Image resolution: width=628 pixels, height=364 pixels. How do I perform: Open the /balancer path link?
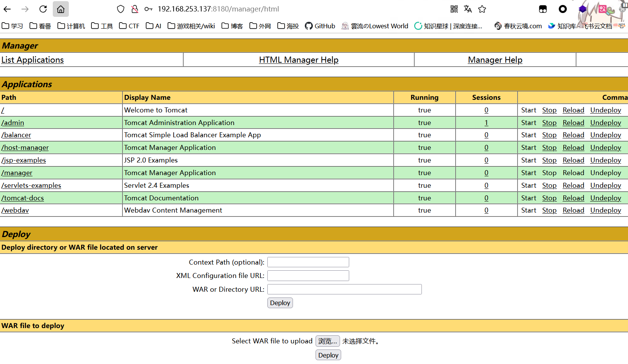pyautogui.click(x=16, y=135)
